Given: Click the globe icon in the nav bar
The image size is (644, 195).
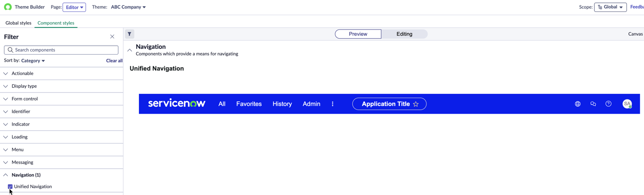Looking at the screenshot, I should click(x=578, y=104).
